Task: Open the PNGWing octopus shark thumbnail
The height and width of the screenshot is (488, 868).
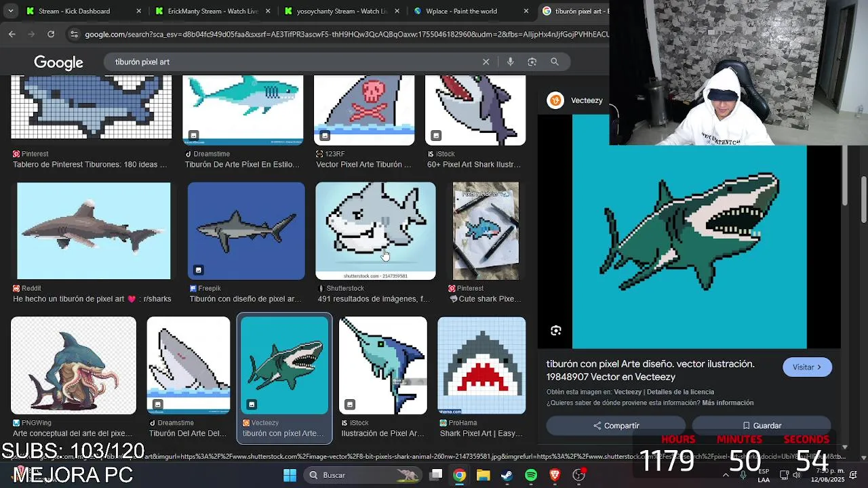Action: 73,365
